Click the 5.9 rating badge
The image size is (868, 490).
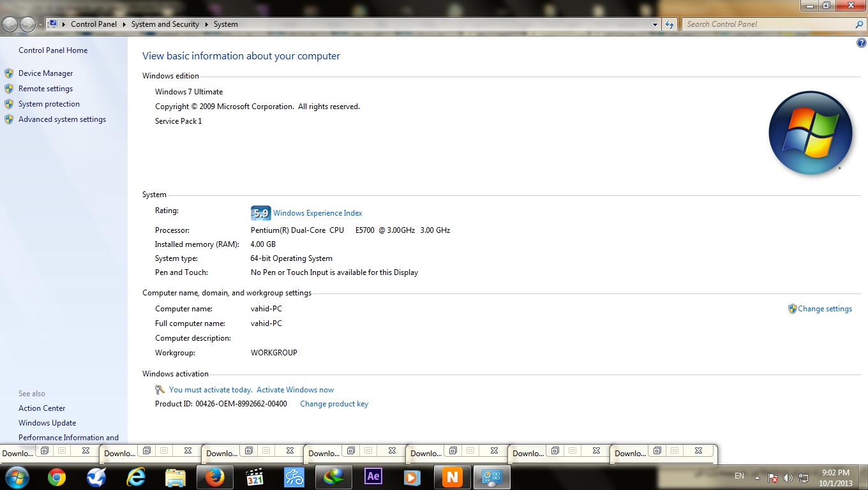pos(260,213)
